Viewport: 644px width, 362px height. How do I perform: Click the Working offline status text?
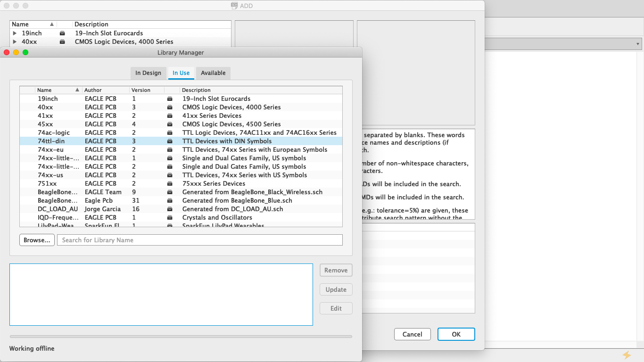pos(32,349)
